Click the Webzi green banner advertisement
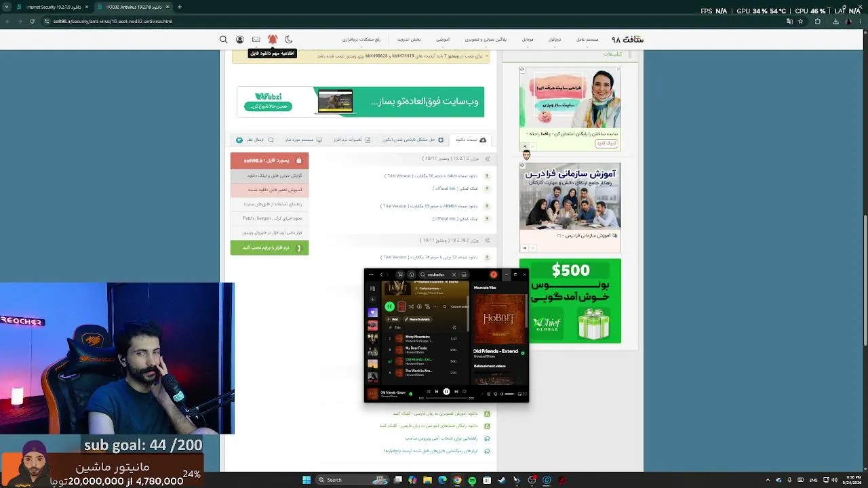 (x=360, y=102)
